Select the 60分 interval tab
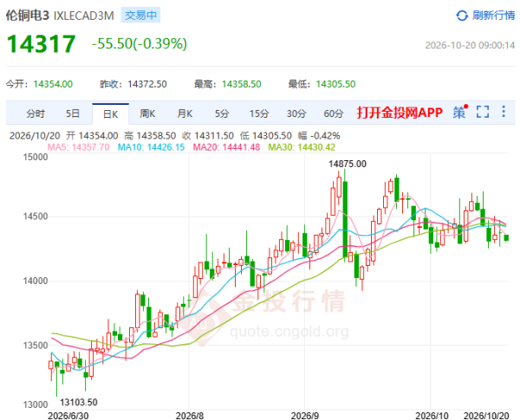Viewport: 520px width, 420px height. pyautogui.click(x=334, y=113)
